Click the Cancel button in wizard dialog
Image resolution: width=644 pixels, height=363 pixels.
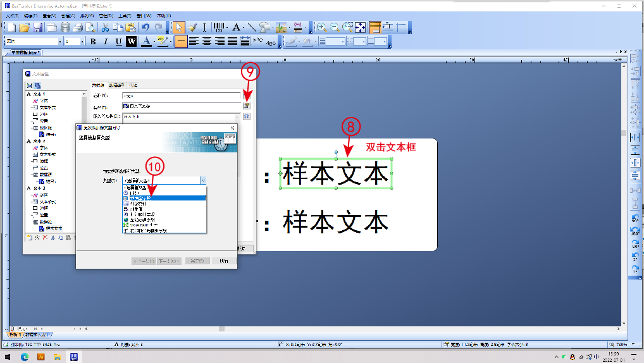(224, 261)
